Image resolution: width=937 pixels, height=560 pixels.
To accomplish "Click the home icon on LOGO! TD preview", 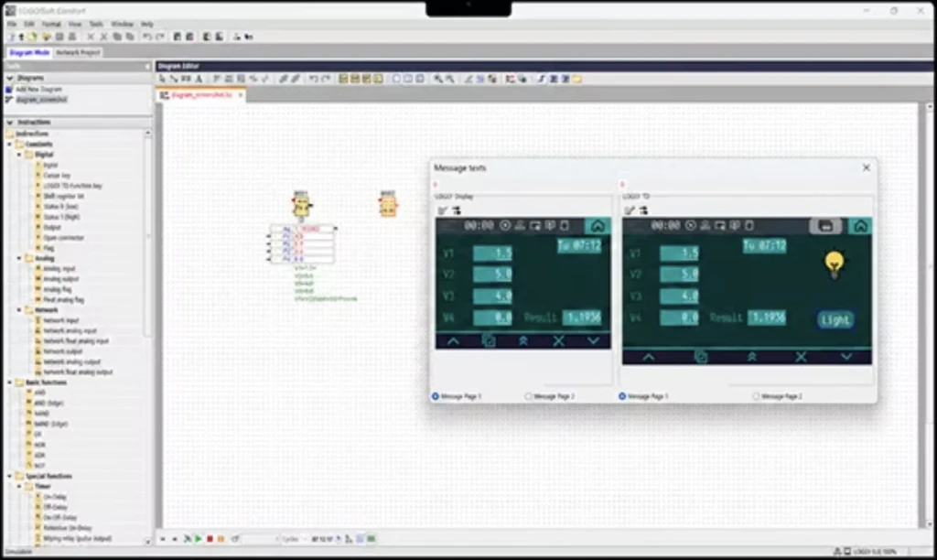I will [x=860, y=226].
